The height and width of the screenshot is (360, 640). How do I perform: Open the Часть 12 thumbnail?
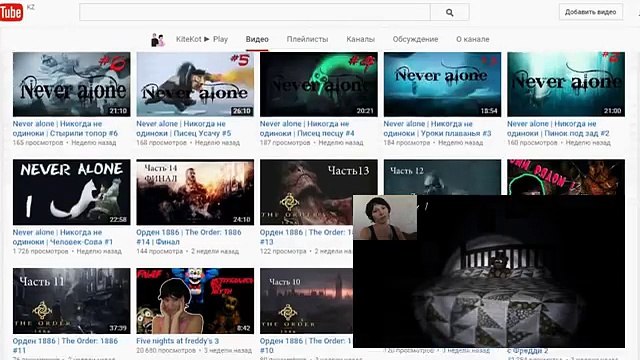pos(442,177)
